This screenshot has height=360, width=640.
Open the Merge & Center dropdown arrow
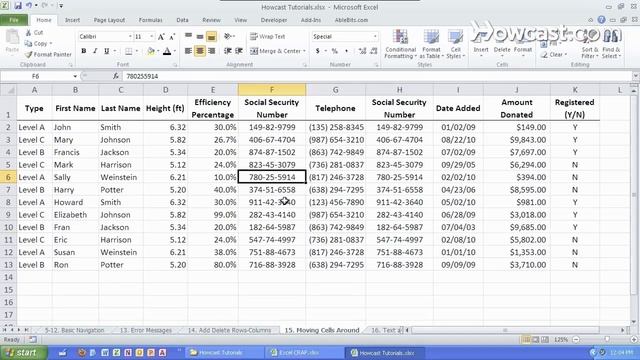click(x=304, y=51)
